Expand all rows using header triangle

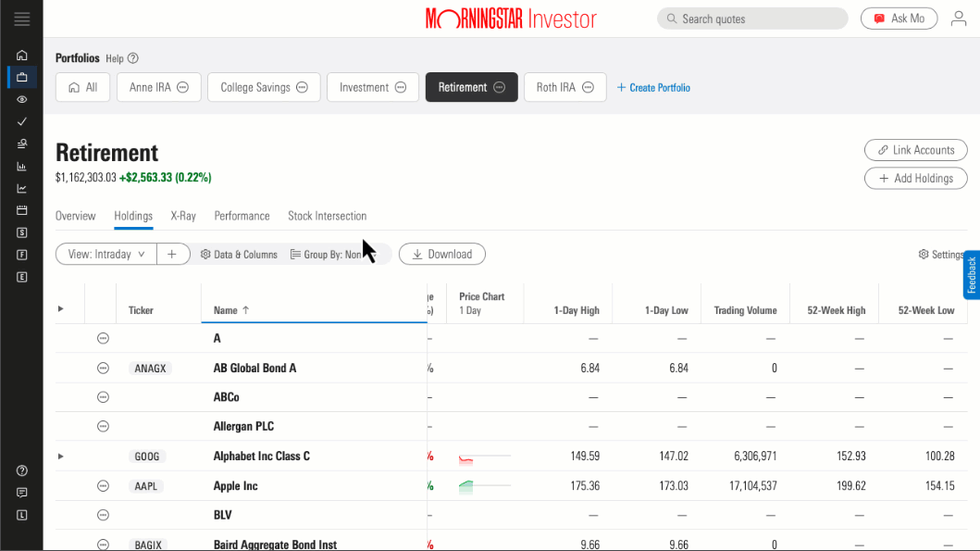pos(61,309)
